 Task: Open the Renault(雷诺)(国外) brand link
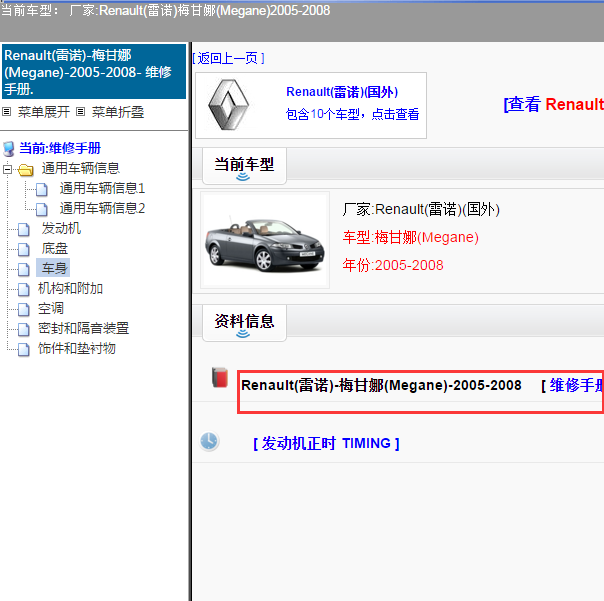click(342, 92)
